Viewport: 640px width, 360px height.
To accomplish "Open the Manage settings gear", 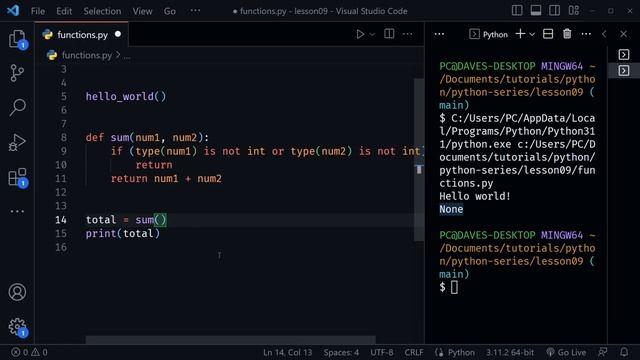I will click(x=17, y=327).
